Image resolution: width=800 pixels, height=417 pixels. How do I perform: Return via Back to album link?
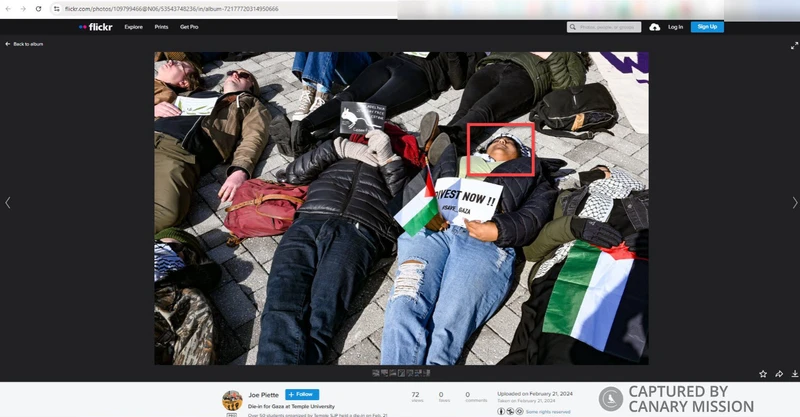[x=24, y=44]
